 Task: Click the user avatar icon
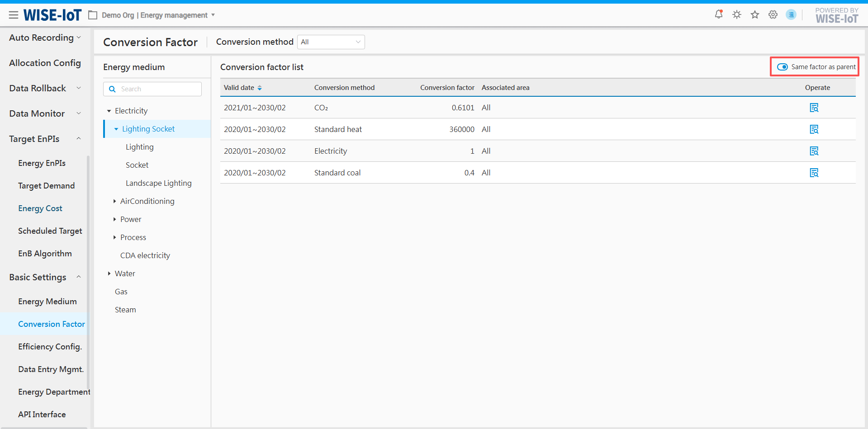click(791, 14)
